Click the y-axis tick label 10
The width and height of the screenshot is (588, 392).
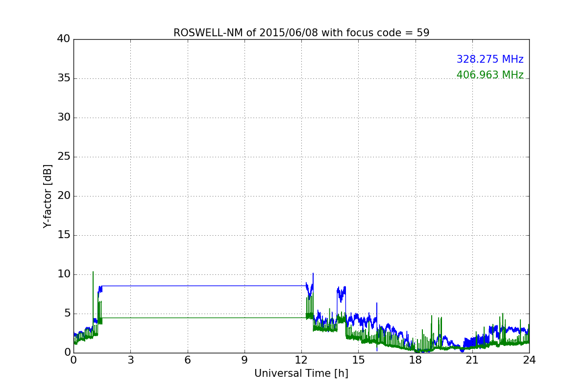point(64,274)
